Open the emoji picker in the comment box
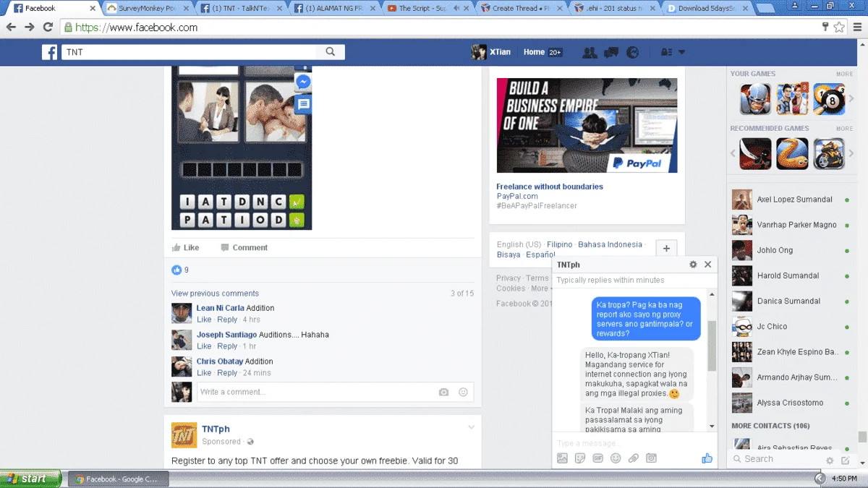This screenshot has height=488, width=868. (463, 392)
